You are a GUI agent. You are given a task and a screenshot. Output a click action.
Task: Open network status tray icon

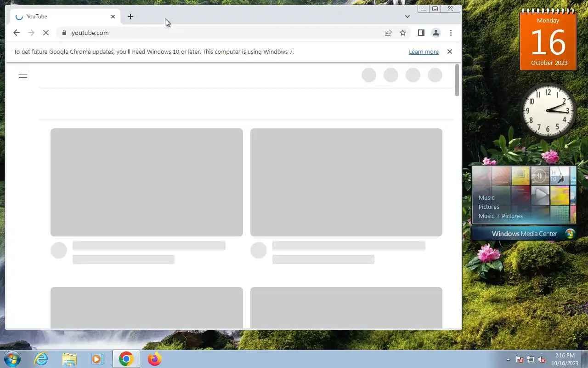coord(531,359)
